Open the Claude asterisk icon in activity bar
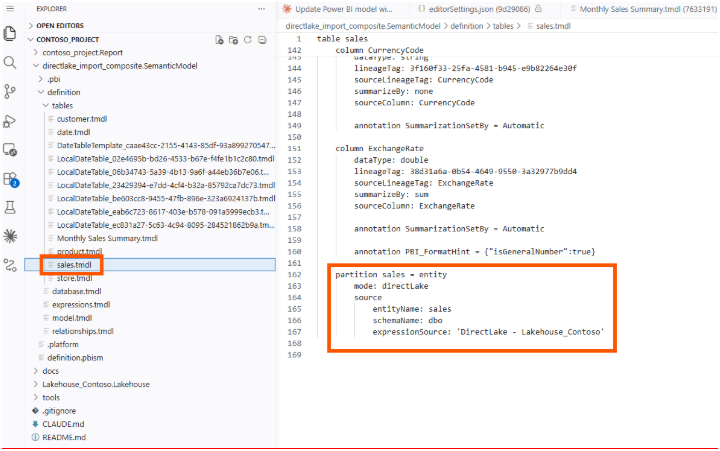720x451 pixels. pyautogui.click(x=10, y=236)
